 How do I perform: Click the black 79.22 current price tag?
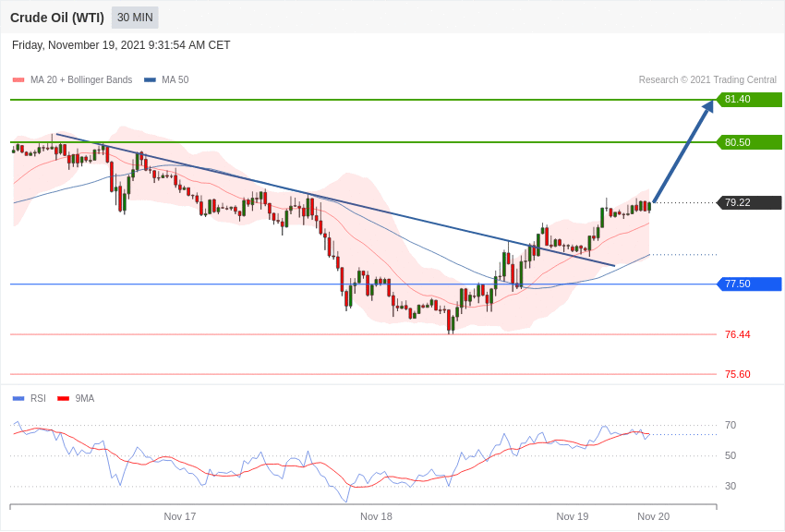[x=749, y=203]
